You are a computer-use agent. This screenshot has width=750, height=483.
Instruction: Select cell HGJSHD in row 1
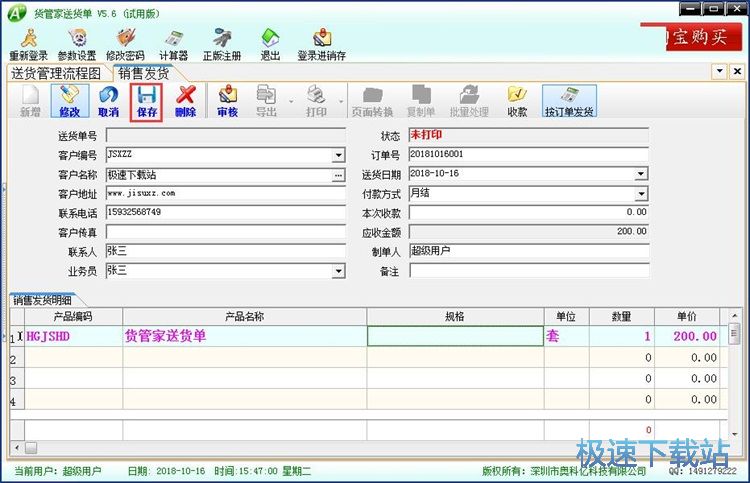pos(73,336)
